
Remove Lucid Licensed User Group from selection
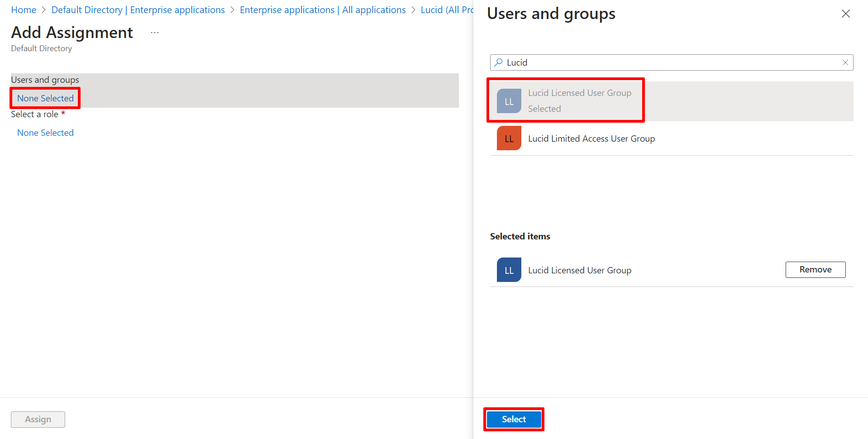point(816,270)
